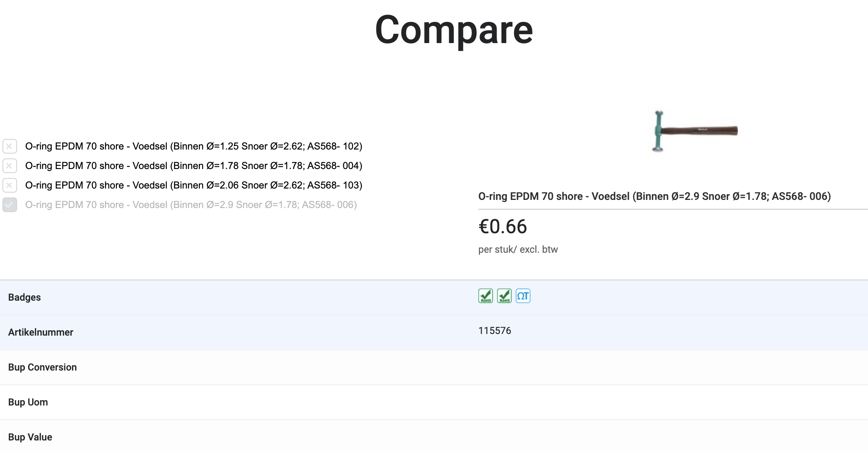Click the article number 115576
Screen dimensions: 868x451
[x=495, y=331]
